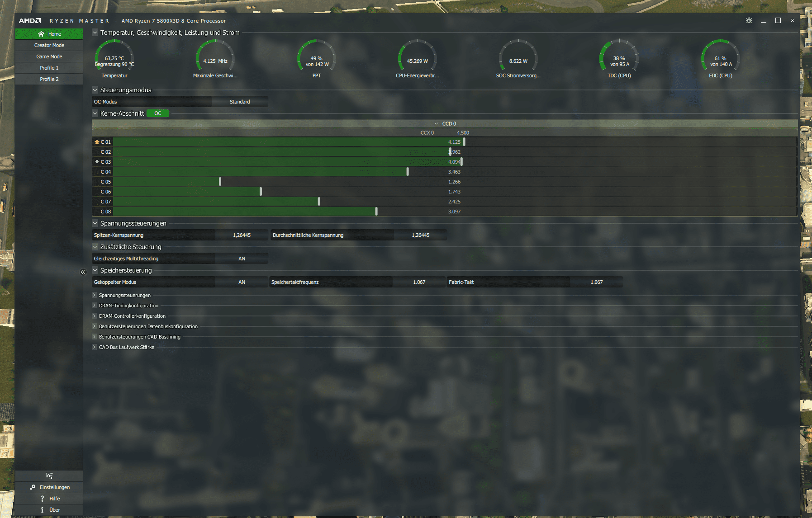Collapse the Speichersteuerung section
This screenshot has height=518, width=812.
click(x=95, y=270)
